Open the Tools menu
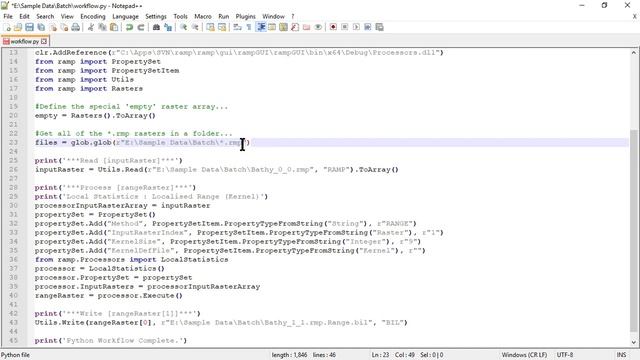640x360 pixels. click(x=180, y=16)
